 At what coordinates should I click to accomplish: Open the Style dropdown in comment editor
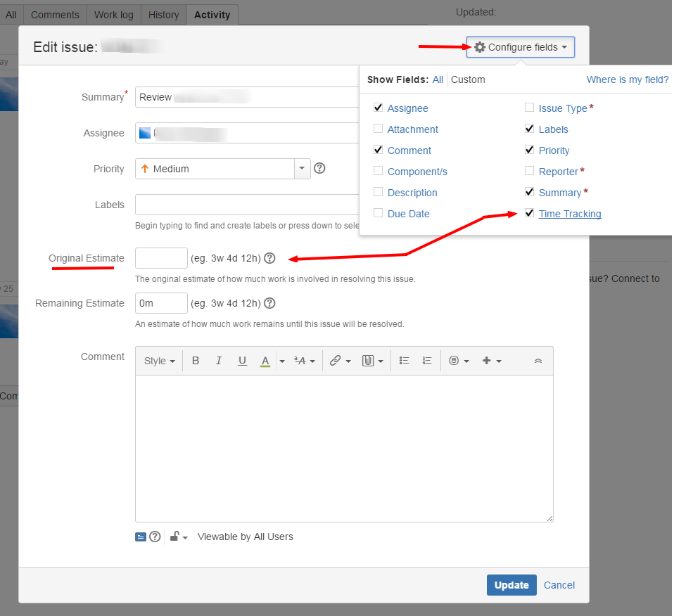tap(159, 360)
